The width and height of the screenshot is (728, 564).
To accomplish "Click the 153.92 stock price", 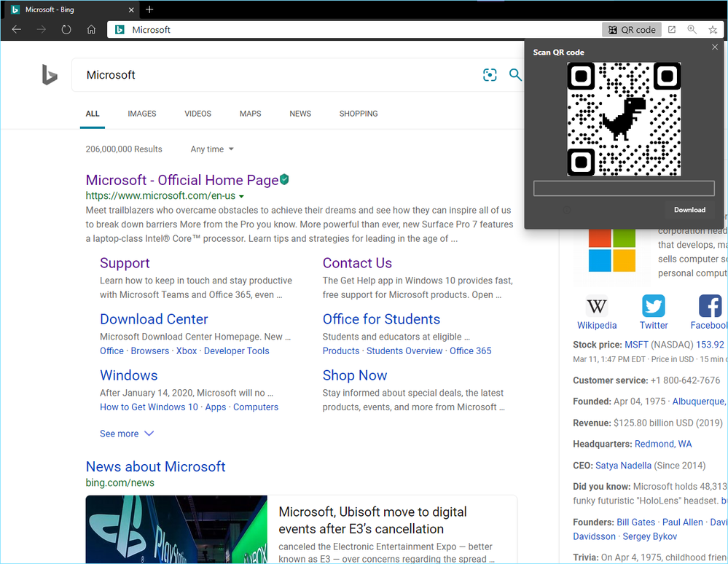I will pyautogui.click(x=710, y=345).
